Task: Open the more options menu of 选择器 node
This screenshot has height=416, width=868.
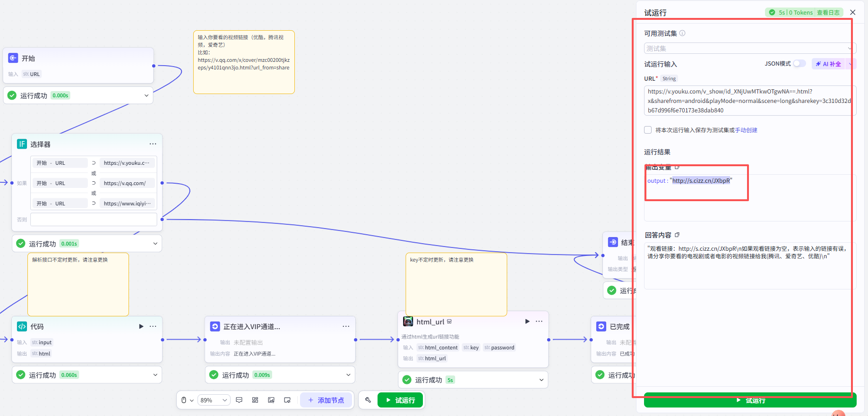Action: [x=153, y=144]
